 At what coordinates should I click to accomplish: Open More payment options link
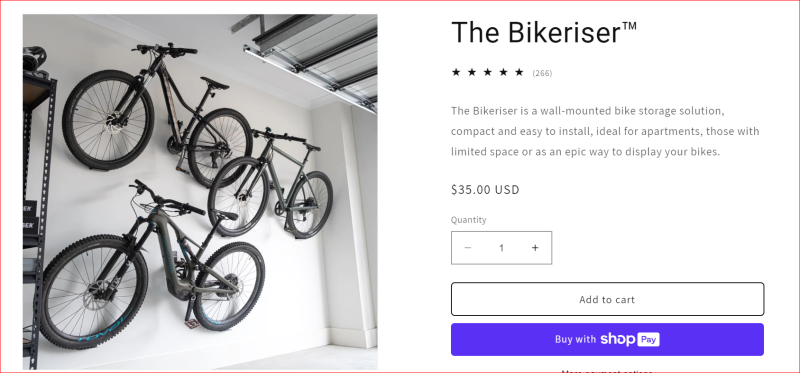click(x=607, y=370)
